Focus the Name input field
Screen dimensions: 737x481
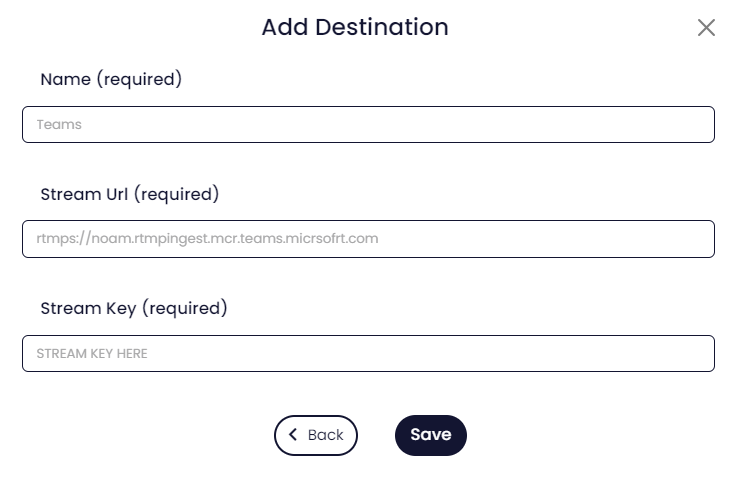pos(368,125)
